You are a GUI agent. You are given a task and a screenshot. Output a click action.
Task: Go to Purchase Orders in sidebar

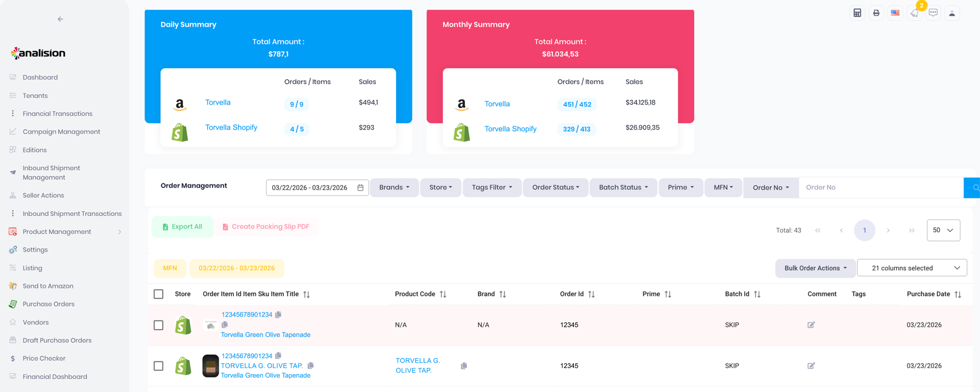pyautogui.click(x=48, y=304)
